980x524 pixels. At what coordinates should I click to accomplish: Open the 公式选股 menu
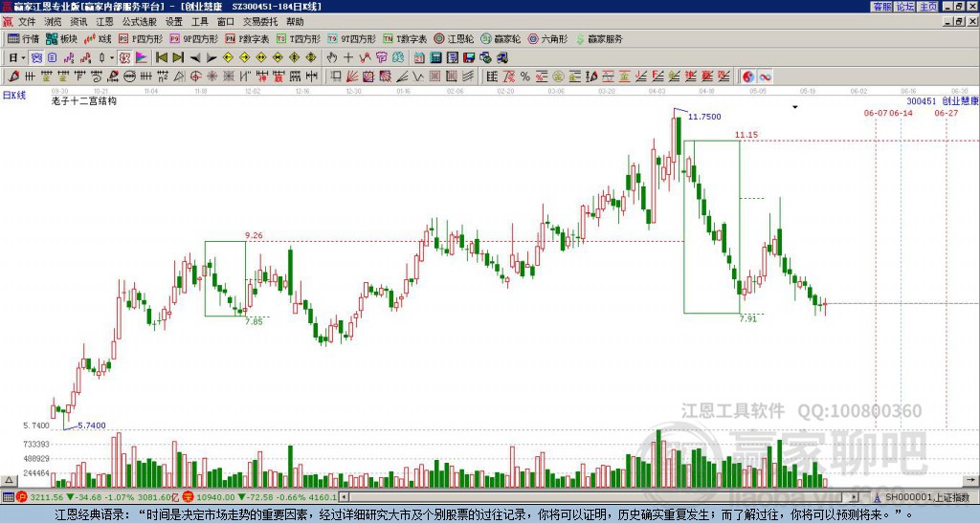(x=140, y=22)
